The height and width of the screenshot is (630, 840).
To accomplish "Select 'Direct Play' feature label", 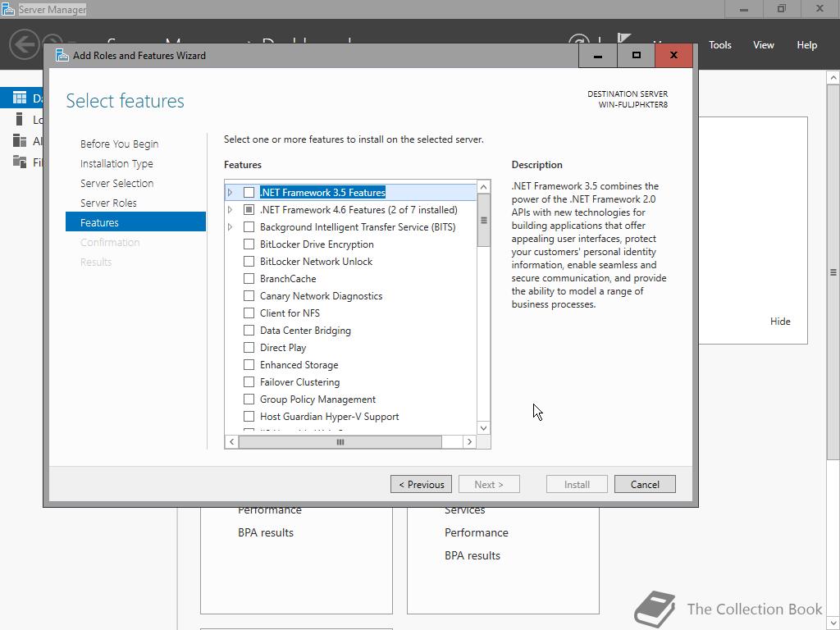I will point(283,348).
